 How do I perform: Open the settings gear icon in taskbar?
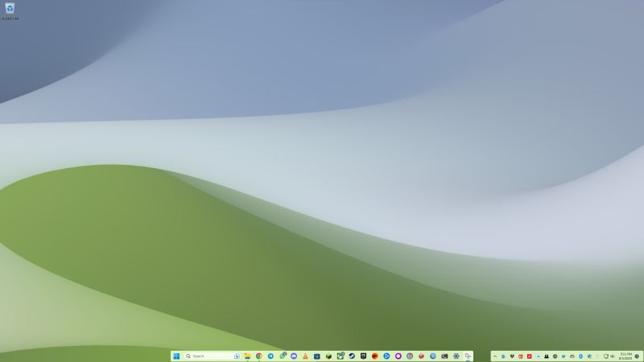(456, 356)
